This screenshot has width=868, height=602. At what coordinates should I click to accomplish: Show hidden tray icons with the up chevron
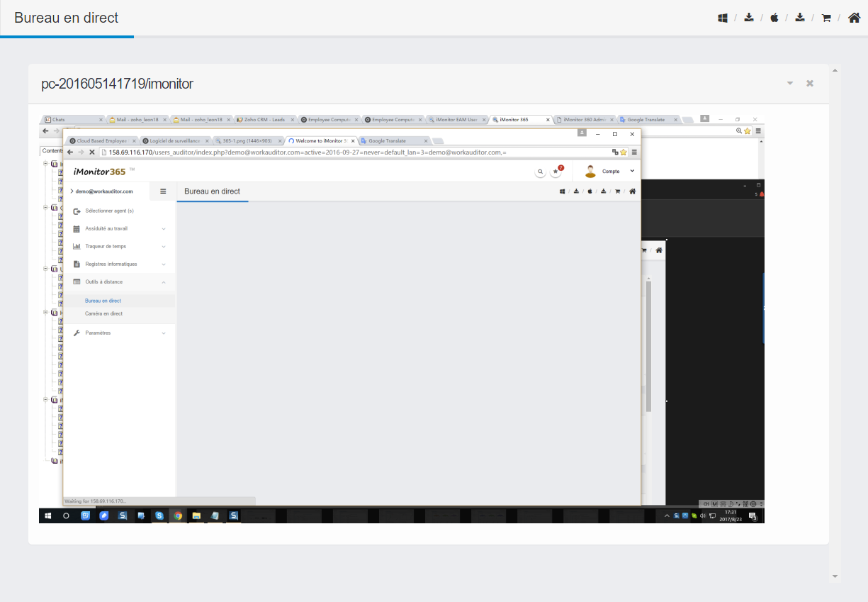click(667, 515)
